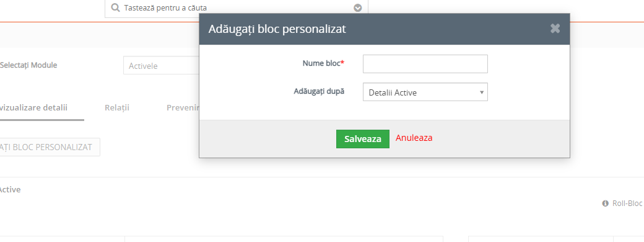644x242 pixels.
Task: Click the Adăugați după label
Action: click(319, 91)
